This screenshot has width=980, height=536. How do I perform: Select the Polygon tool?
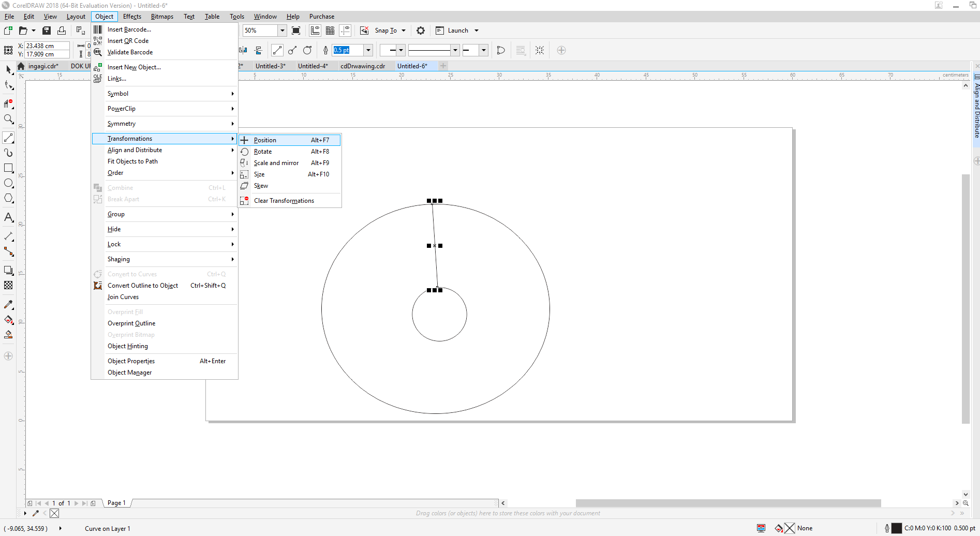click(8, 198)
